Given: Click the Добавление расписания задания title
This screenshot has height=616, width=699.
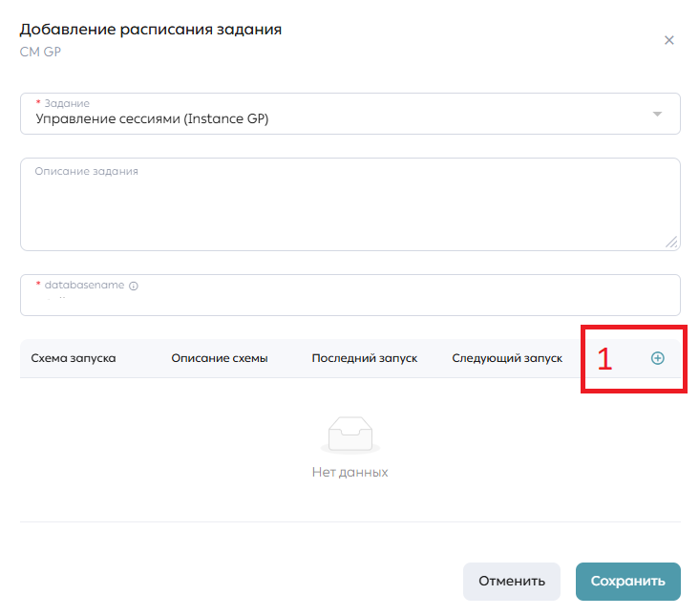Looking at the screenshot, I should (151, 30).
